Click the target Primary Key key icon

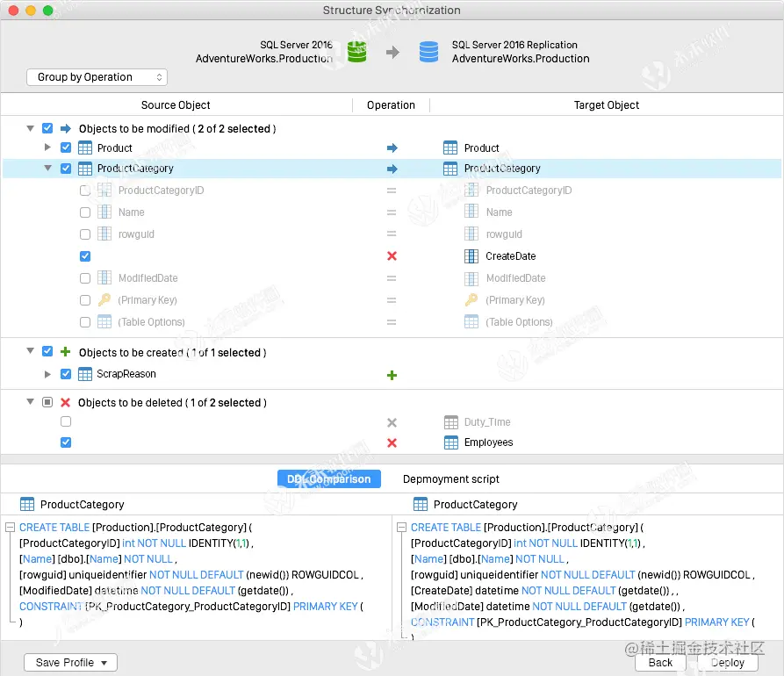[x=471, y=299]
